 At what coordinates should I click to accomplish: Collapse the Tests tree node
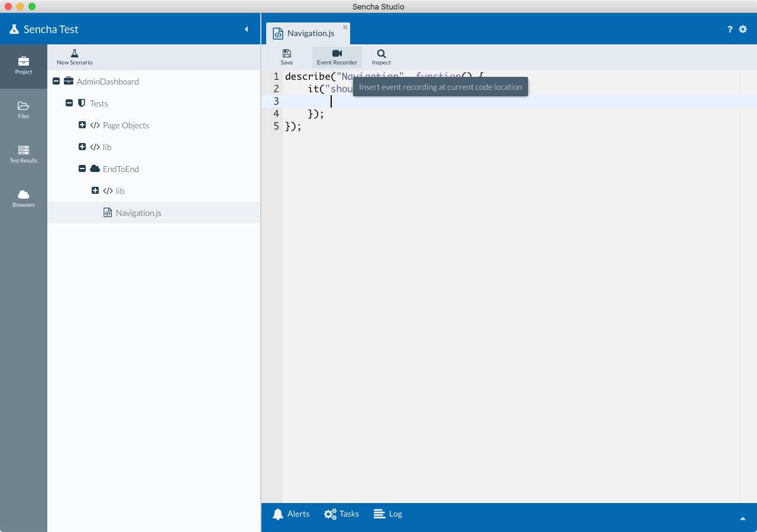69,103
